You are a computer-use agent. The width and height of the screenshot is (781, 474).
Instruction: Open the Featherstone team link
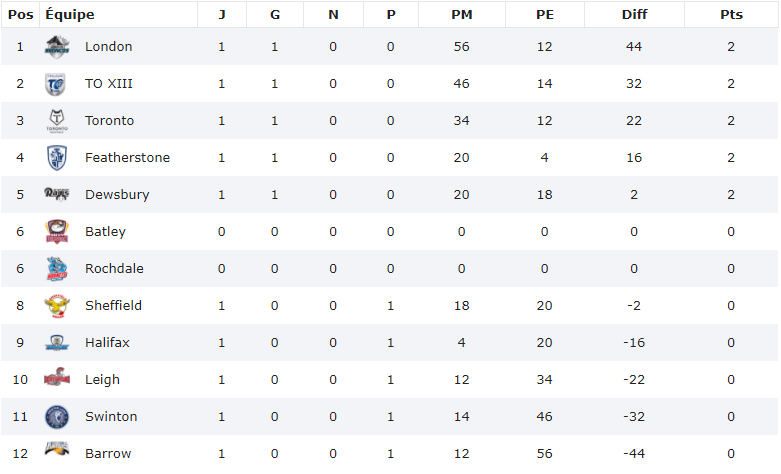[127, 158]
